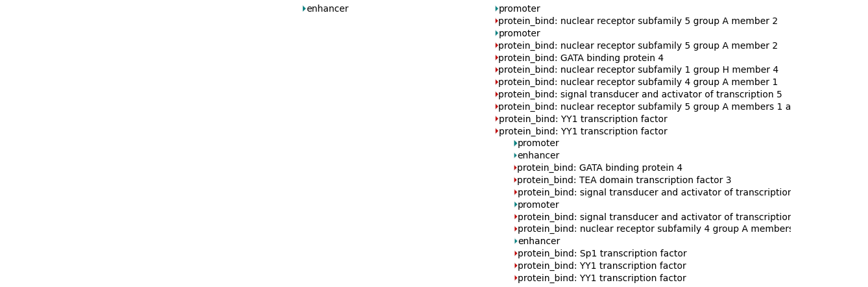The height and width of the screenshot is (287, 868).
Task: Click red arrow for subfamily 5 group A members 1
Action: pyautogui.click(x=497, y=107)
